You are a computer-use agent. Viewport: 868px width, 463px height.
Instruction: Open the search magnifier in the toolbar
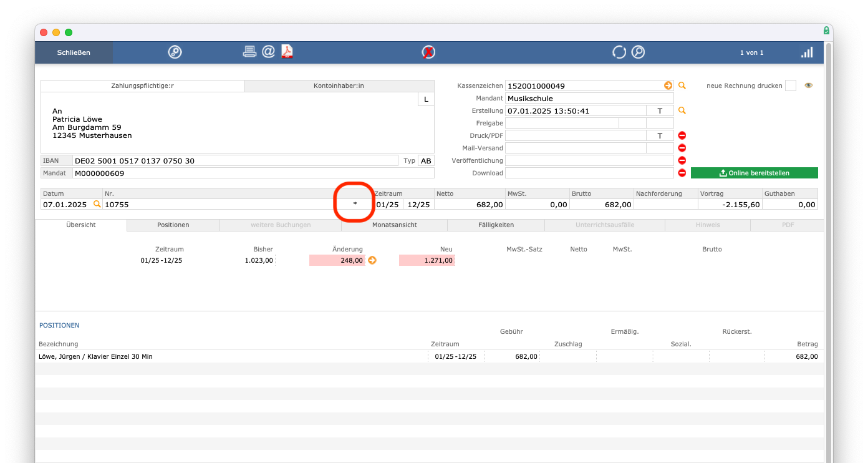638,52
